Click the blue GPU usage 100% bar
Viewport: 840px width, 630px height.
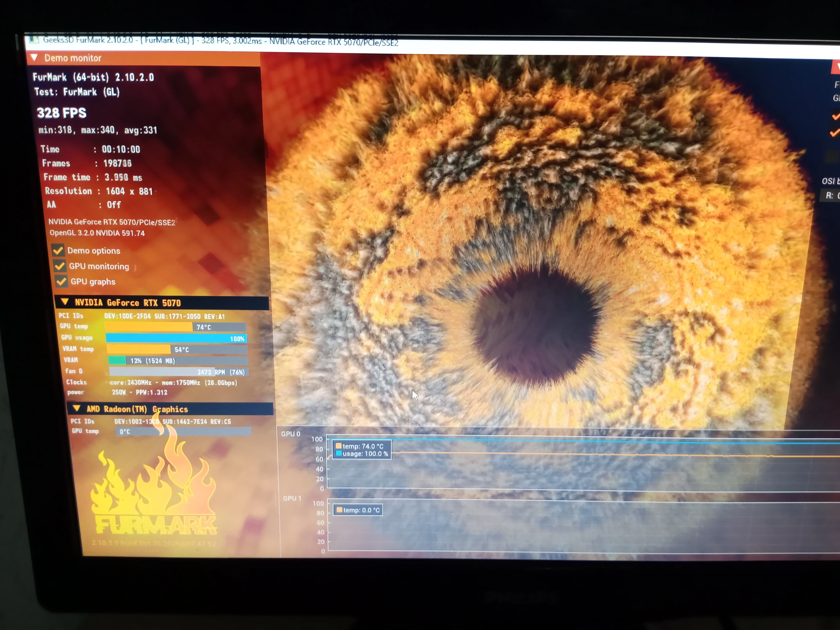point(176,338)
